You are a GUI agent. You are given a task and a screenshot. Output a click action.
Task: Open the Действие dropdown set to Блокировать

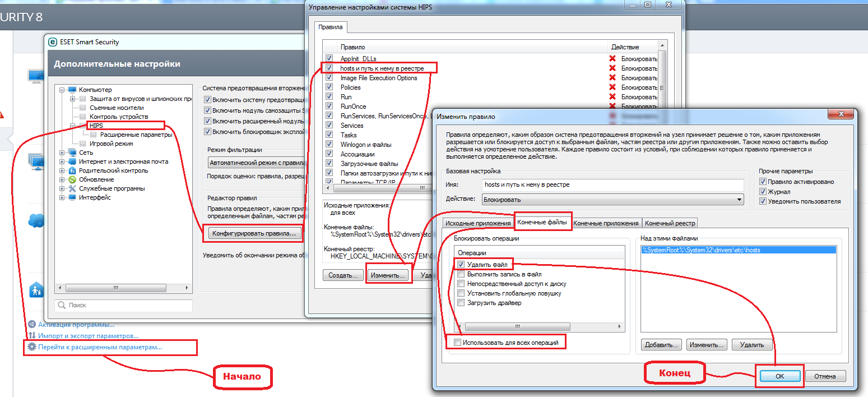[x=612, y=200]
